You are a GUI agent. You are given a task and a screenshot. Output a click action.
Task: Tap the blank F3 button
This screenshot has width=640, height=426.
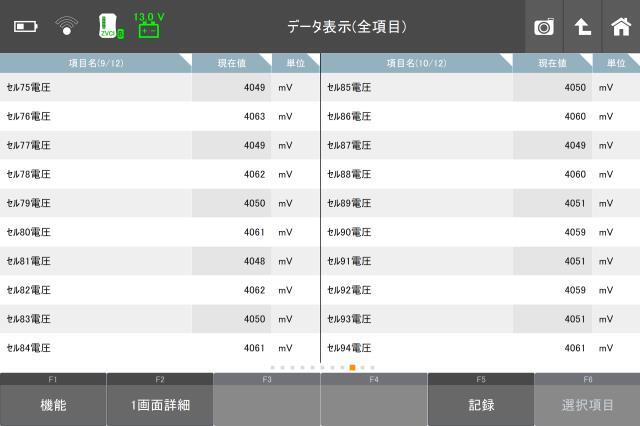pos(267,399)
